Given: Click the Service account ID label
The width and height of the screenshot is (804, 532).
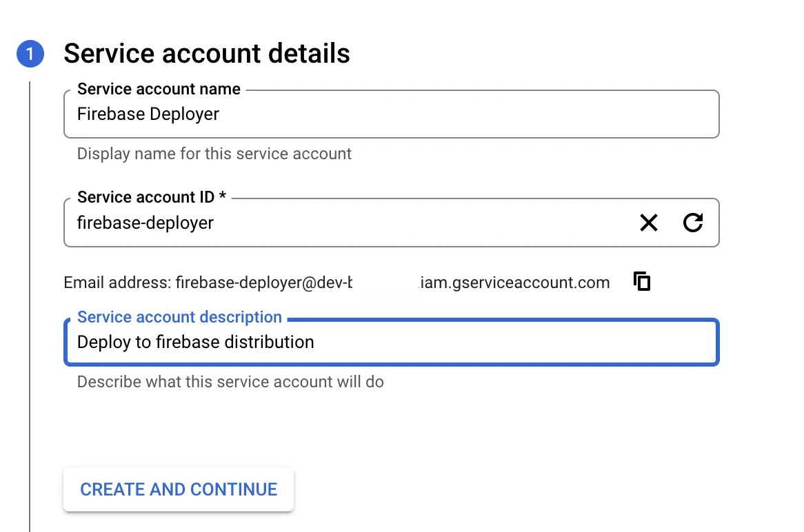Looking at the screenshot, I should [x=152, y=197].
